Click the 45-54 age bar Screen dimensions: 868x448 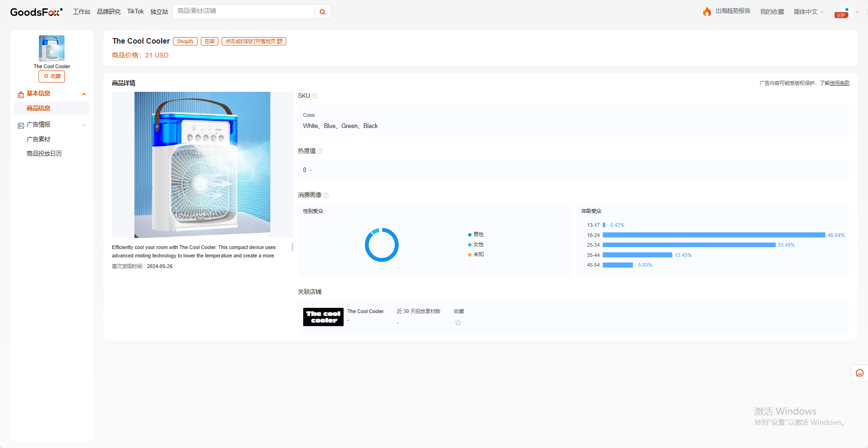(x=618, y=265)
